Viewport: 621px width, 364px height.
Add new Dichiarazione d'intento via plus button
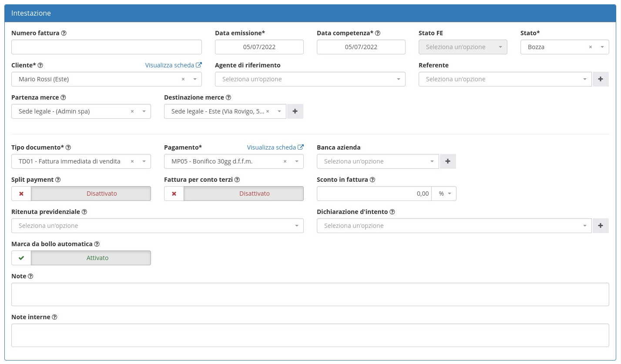(x=601, y=226)
